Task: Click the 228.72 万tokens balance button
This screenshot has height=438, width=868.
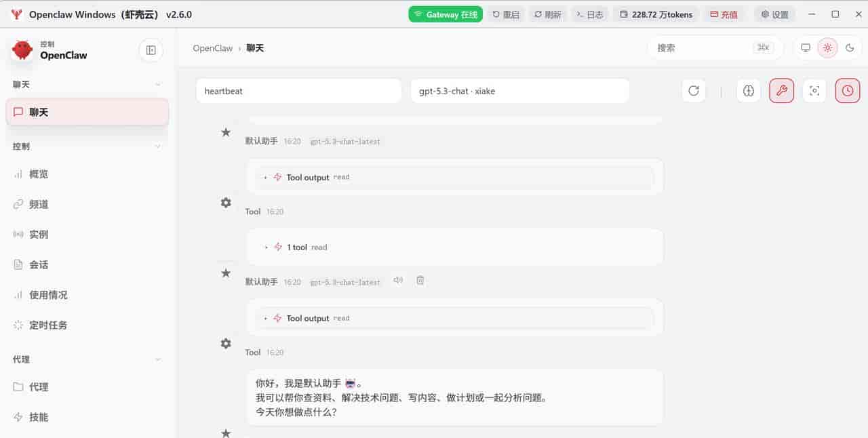Action: (x=656, y=14)
